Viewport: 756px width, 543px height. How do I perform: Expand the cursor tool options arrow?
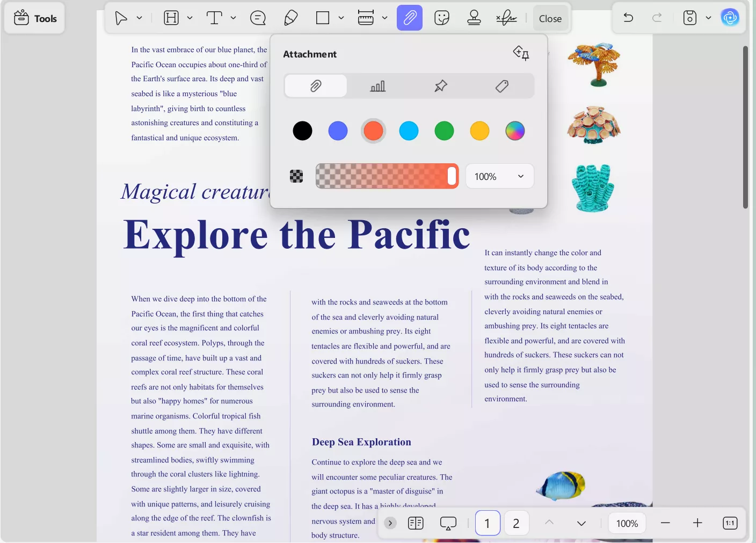click(x=139, y=18)
